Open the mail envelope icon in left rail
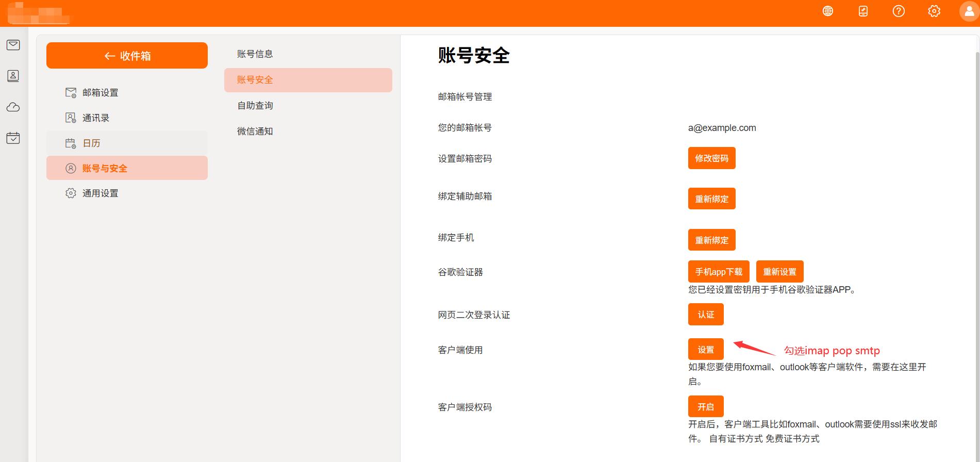Screen dimensions: 980x462 [x=13, y=45]
